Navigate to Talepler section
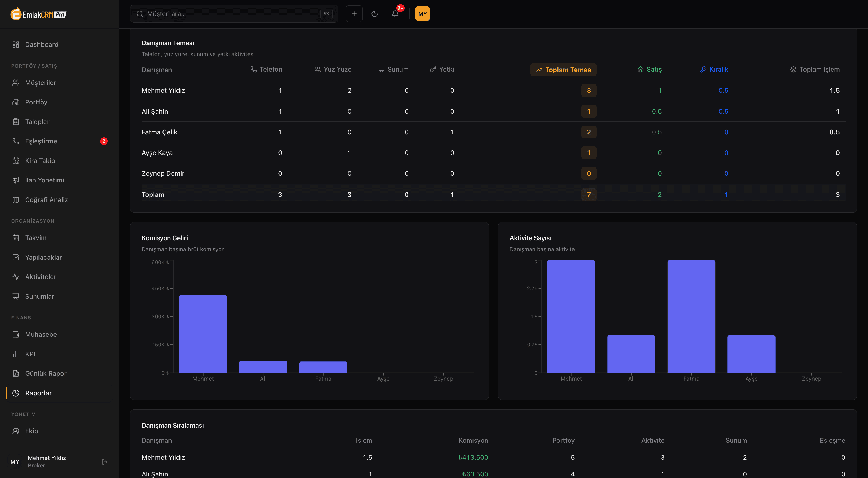 [59, 122]
